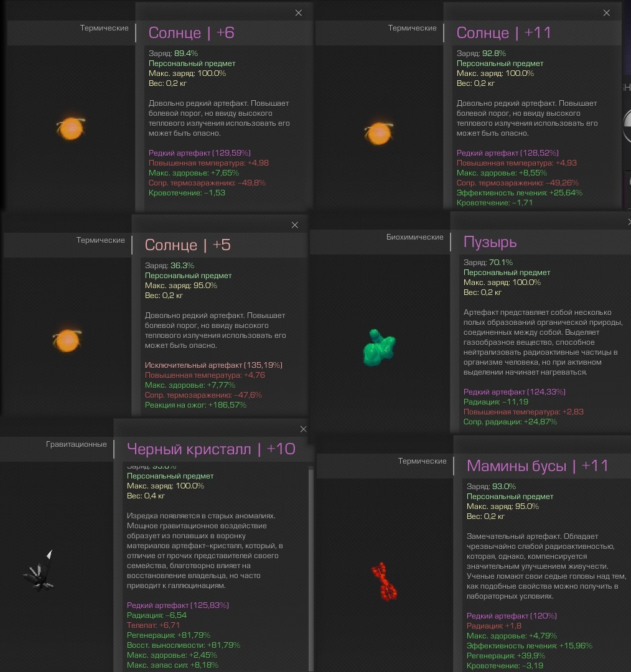Click the orange Солнце | +5 artifact icon
631x672 pixels.
(x=67, y=340)
